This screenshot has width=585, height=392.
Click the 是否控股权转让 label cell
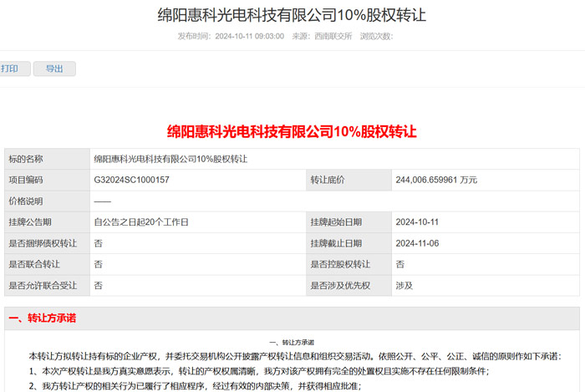348,264
